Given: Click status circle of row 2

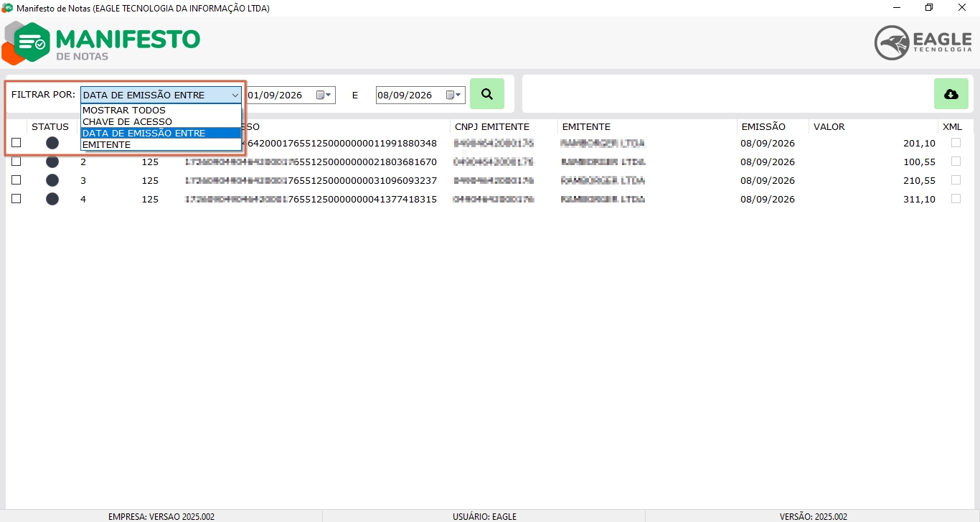Looking at the screenshot, I should [x=52, y=162].
